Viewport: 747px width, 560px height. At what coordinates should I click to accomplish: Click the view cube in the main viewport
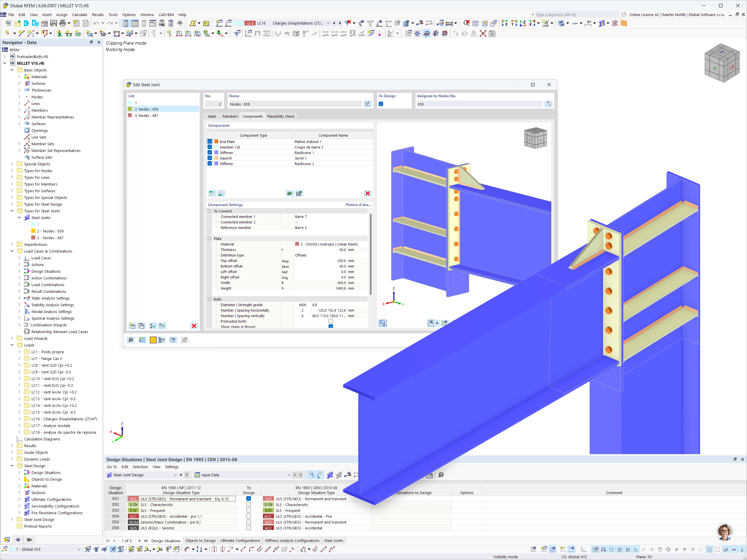click(722, 63)
